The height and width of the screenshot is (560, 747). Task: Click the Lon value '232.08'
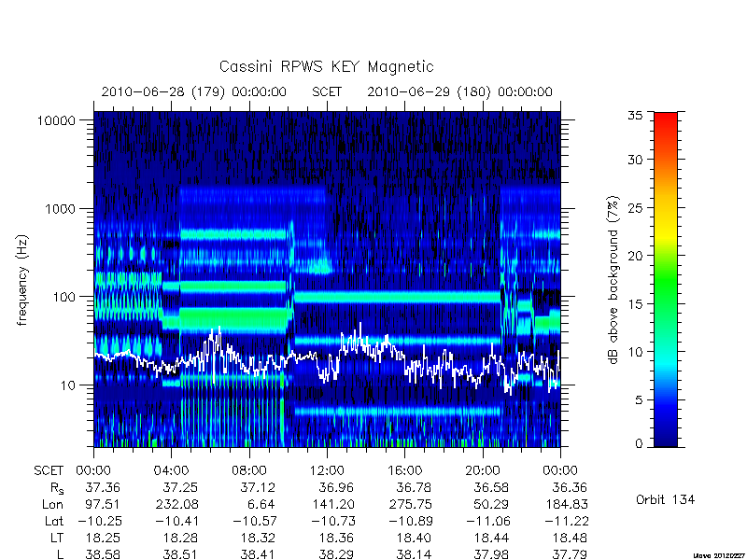177,504
